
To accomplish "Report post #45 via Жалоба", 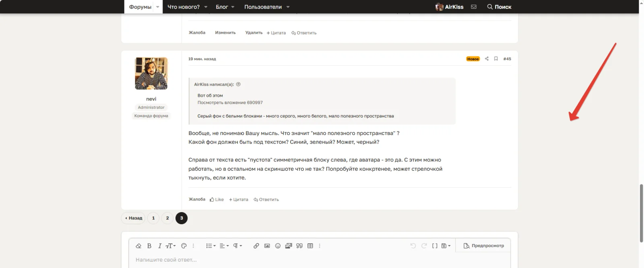I will (x=197, y=199).
